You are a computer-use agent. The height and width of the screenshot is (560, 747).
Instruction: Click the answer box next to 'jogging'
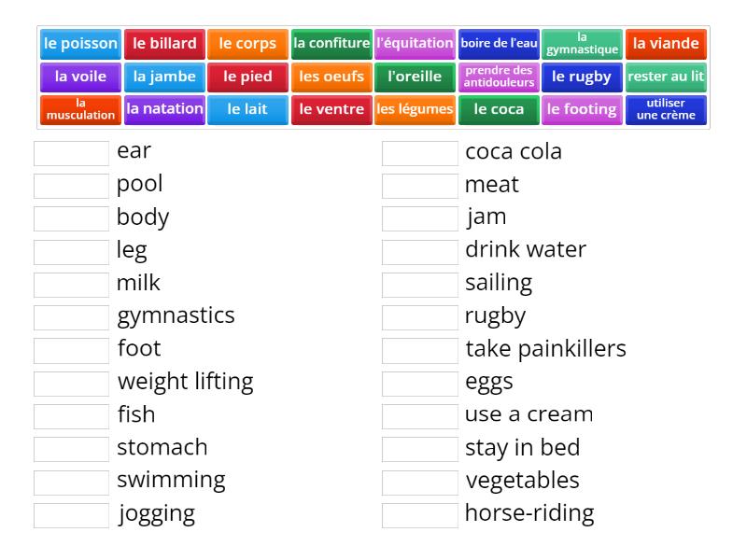pyautogui.click(x=70, y=512)
